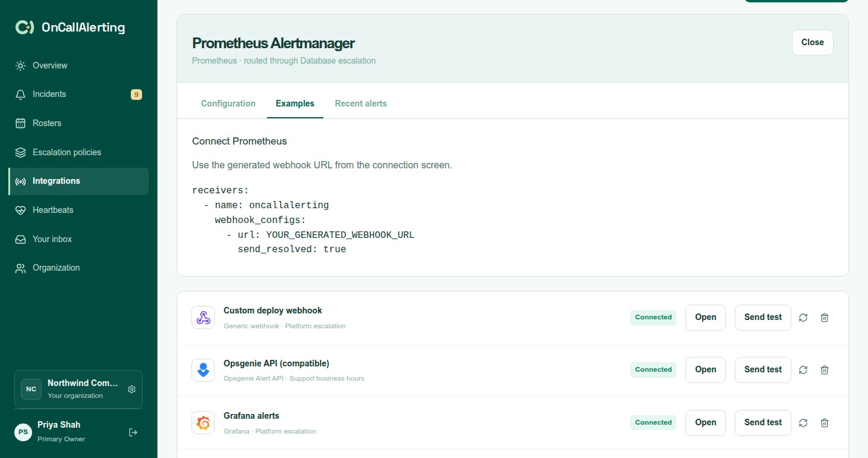Viewport: 868px width, 458px height.
Task: Open the Opsgenie API integration
Action: (x=706, y=369)
